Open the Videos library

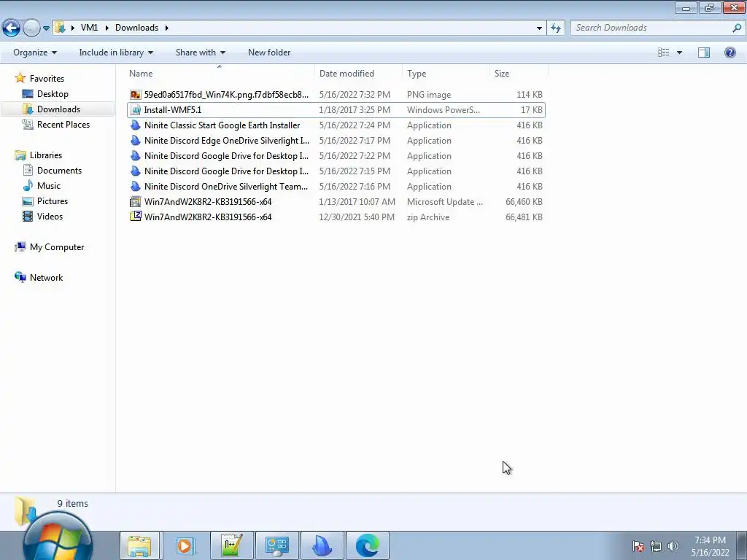(x=50, y=216)
